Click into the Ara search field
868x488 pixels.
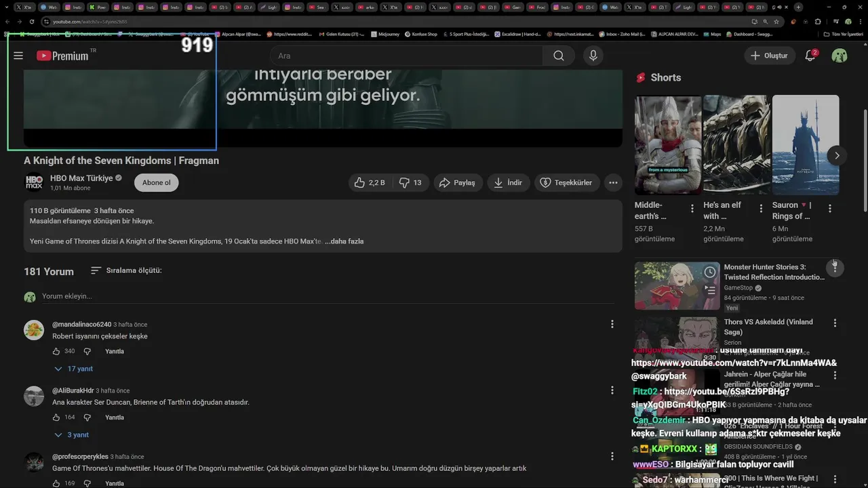[x=407, y=56]
